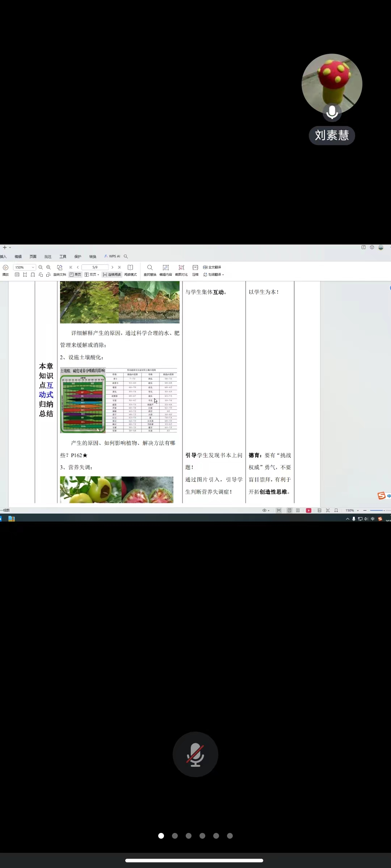Screen dimensions: 391x868
Task: Open the 批注 annotation menu
Action: (48, 256)
